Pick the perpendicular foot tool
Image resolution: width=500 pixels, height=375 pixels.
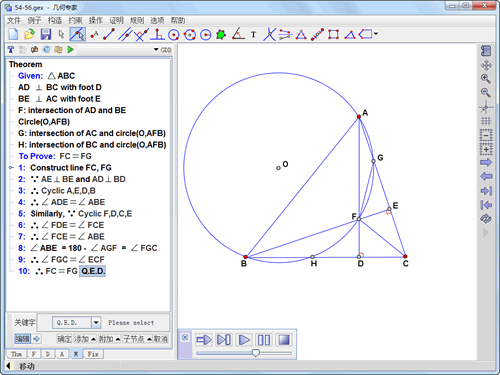[157, 34]
